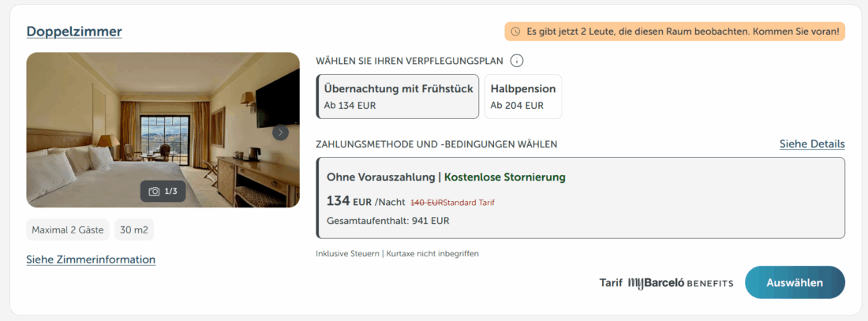Click the hotel room photo
This screenshot has width=868, height=321.
point(163,130)
